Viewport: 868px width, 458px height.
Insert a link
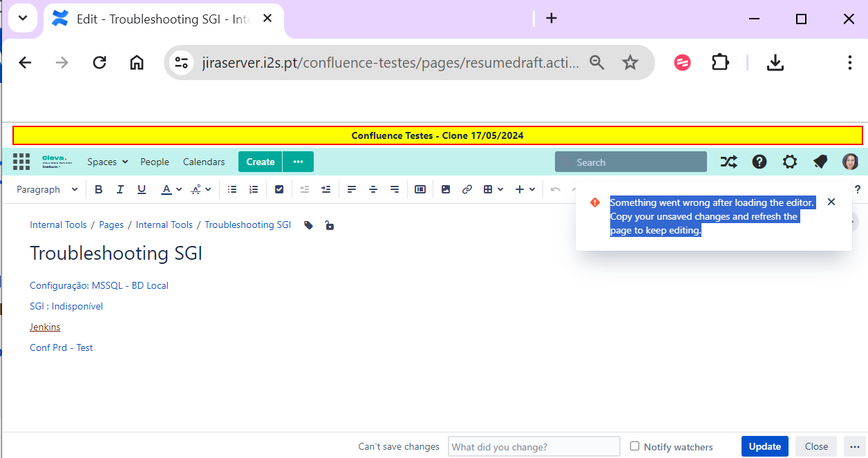click(467, 189)
